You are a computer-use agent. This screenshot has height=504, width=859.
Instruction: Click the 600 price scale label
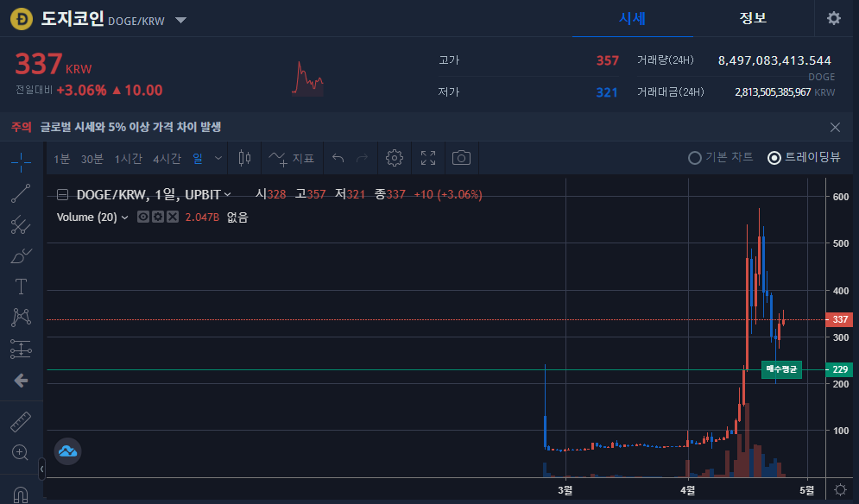point(841,197)
